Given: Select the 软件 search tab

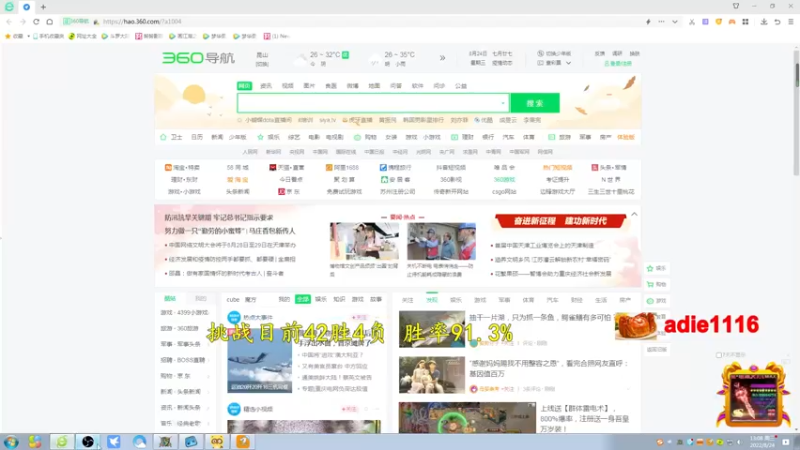Looking at the screenshot, I should [x=417, y=86].
